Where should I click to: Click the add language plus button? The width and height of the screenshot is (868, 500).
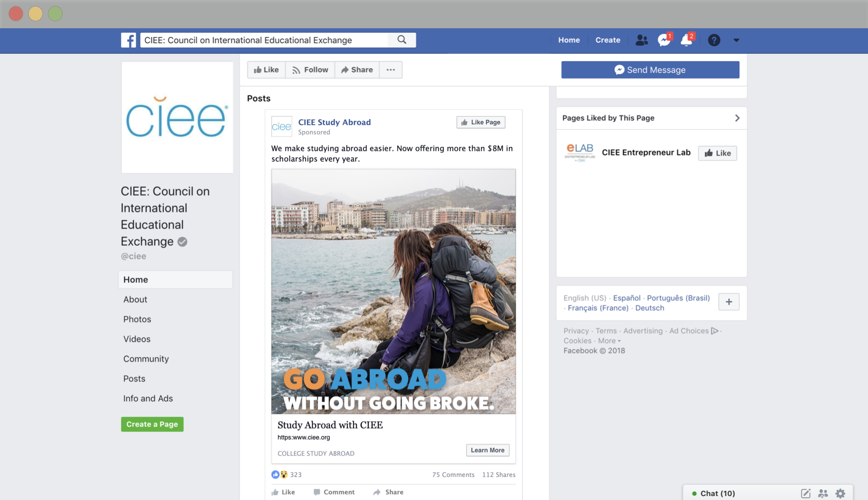(728, 302)
